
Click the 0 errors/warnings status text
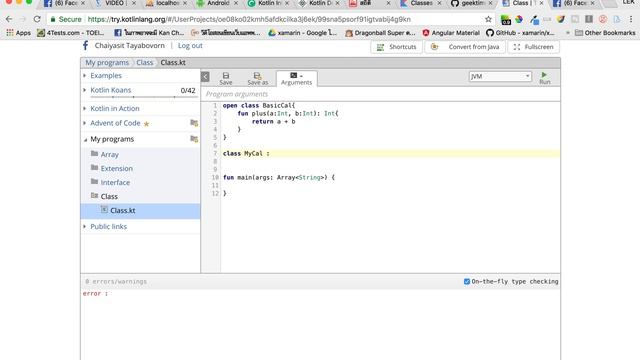[116, 282]
